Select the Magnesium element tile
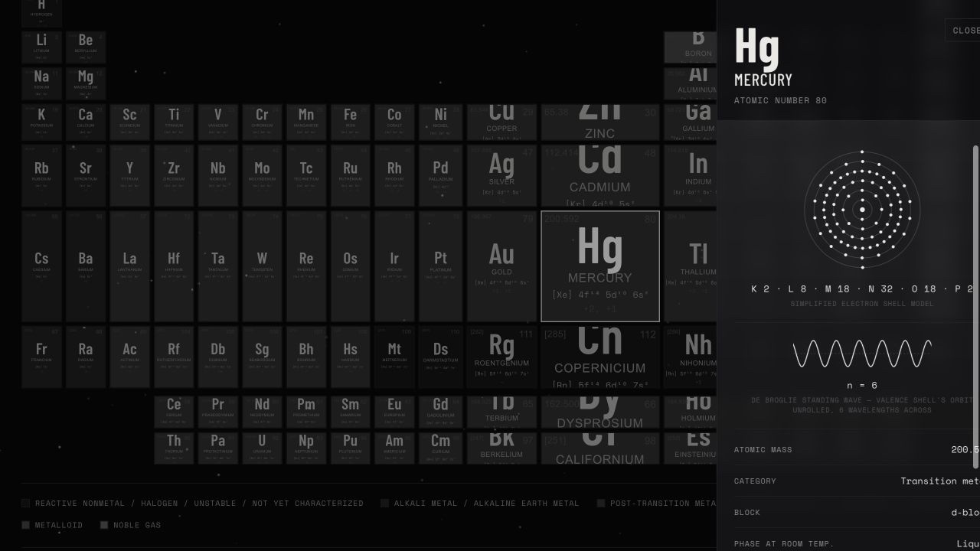The image size is (980, 551). pyautogui.click(x=86, y=83)
